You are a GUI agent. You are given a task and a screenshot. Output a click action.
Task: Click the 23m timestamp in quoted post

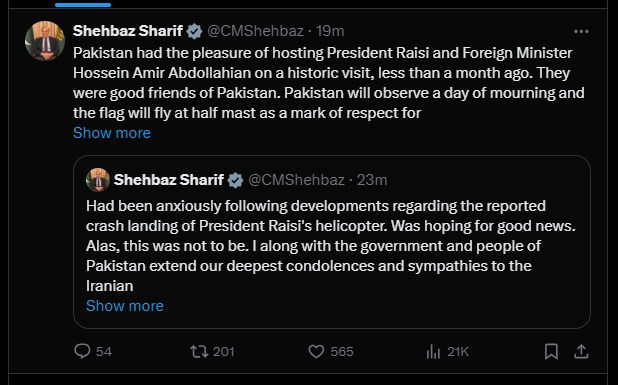[372, 180]
